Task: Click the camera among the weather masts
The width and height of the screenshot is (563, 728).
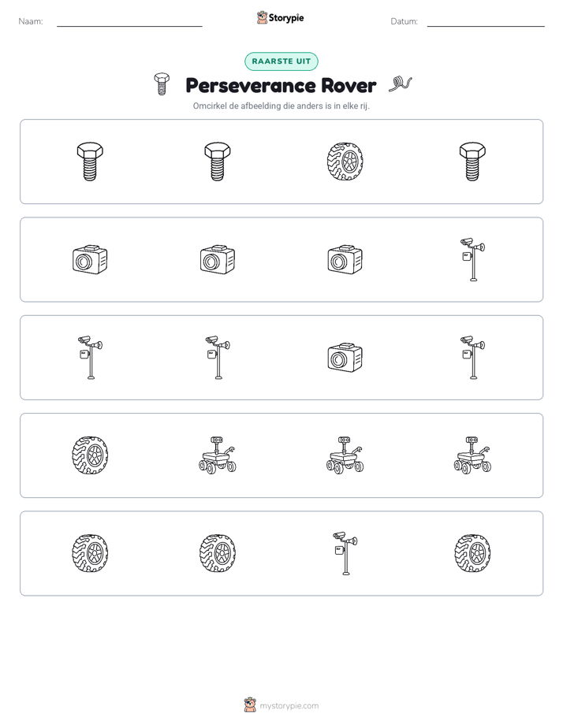Action: tap(345, 358)
